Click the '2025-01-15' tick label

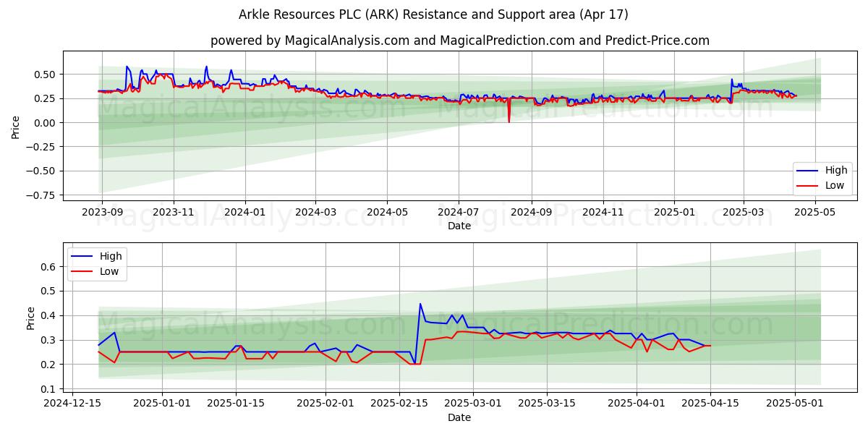pos(236,404)
